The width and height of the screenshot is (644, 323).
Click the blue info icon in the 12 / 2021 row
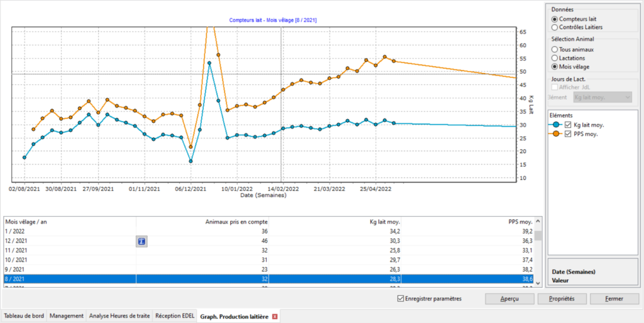tap(142, 241)
